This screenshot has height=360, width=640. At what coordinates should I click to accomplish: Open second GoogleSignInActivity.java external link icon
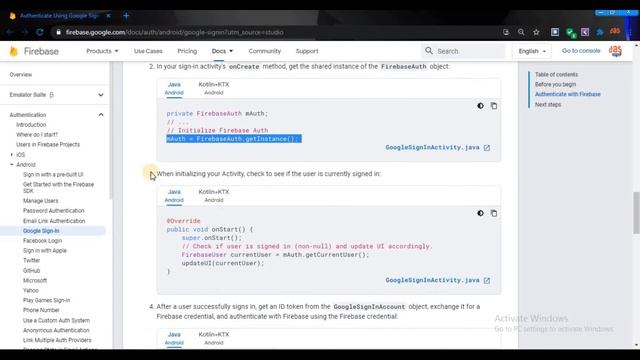point(487,280)
